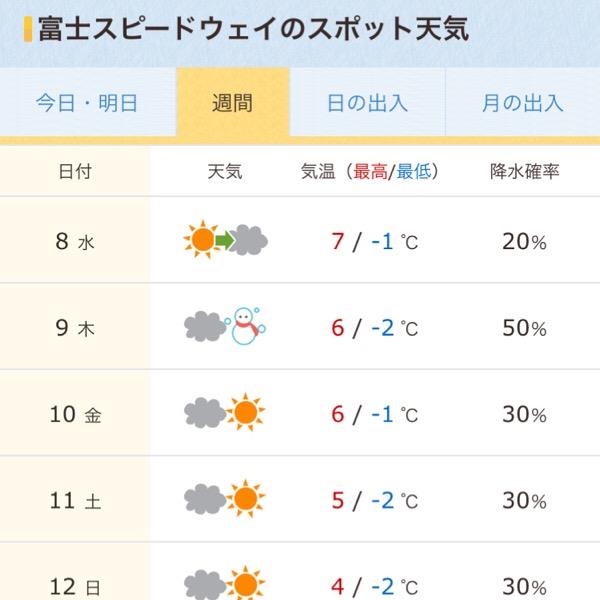The width and height of the screenshot is (600, 600).
Task: Click the 8 水 date cell
Action: (x=75, y=240)
